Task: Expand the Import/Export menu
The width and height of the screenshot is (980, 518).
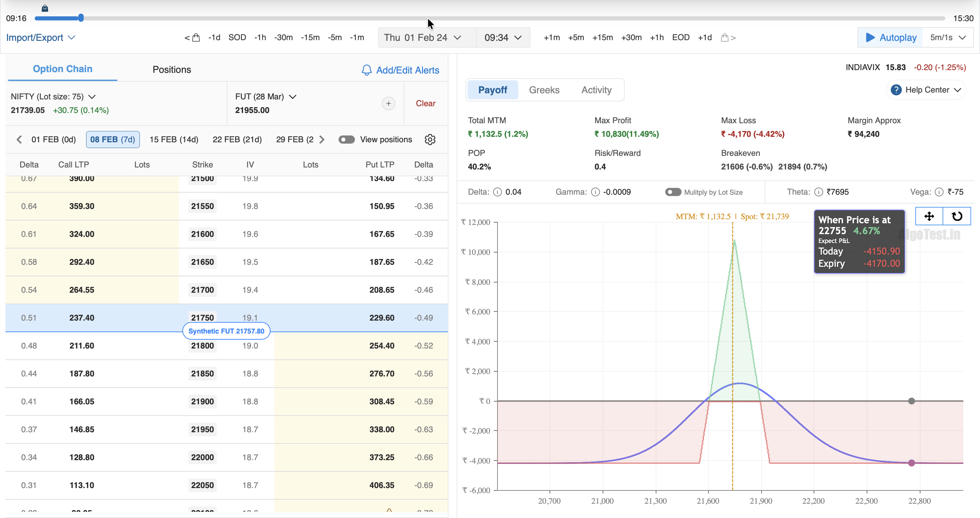Action: pos(41,38)
